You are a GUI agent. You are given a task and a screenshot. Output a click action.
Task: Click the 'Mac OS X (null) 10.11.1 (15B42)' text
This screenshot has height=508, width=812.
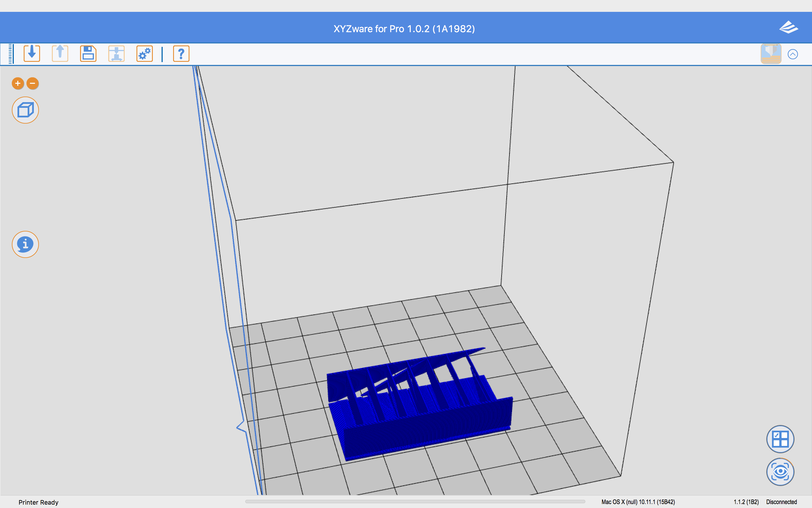pyautogui.click(x=638, y=502)
